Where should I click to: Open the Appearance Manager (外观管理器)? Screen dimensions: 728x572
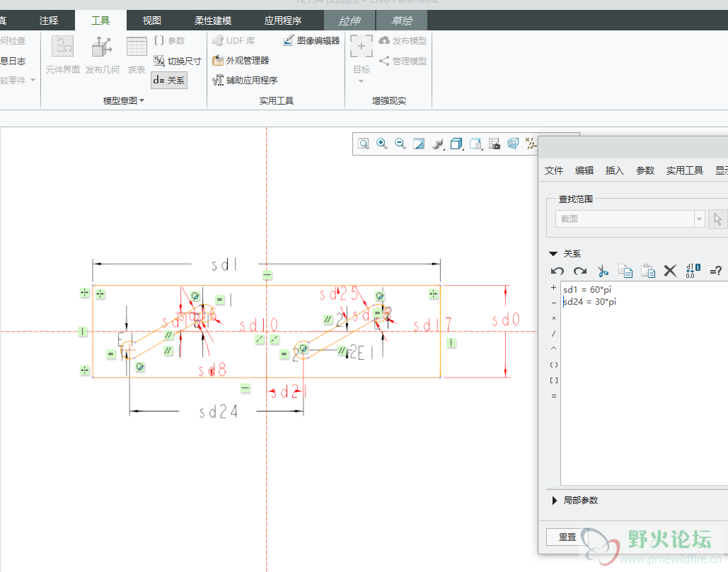click(x=241, y=60)
